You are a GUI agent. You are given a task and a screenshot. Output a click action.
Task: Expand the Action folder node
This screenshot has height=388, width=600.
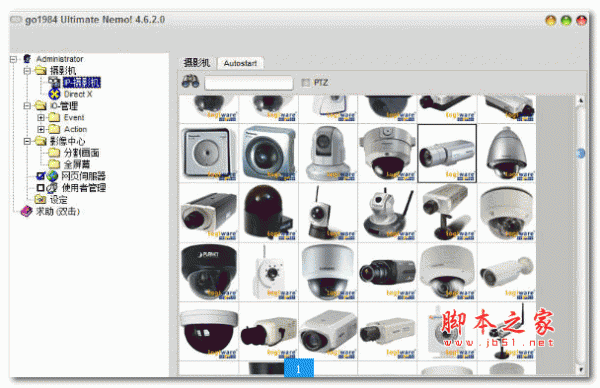coord(41,129)
